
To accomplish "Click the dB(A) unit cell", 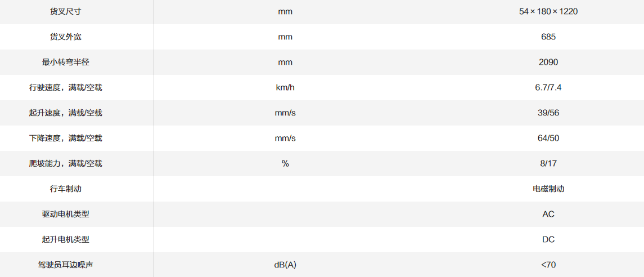I will pos(285,265).
